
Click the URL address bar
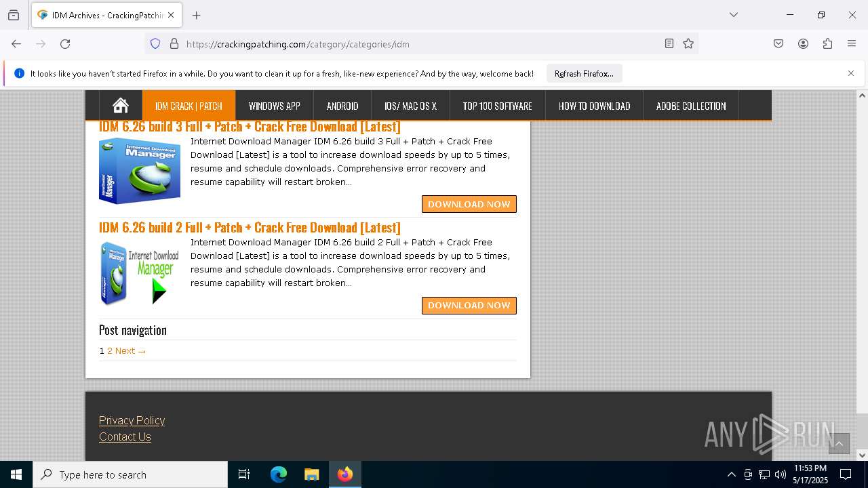420,44
